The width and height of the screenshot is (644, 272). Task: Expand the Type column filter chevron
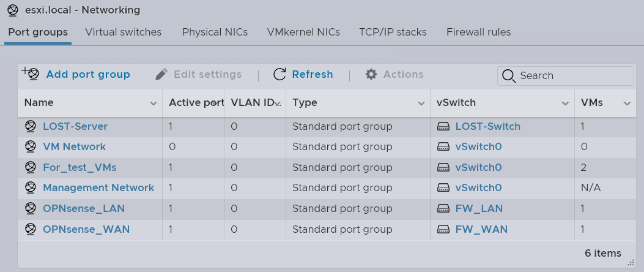click(x=421, y=104)
